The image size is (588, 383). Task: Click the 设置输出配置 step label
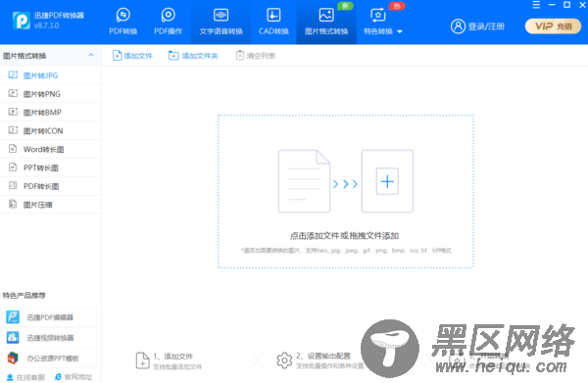[x=329, y=356]
